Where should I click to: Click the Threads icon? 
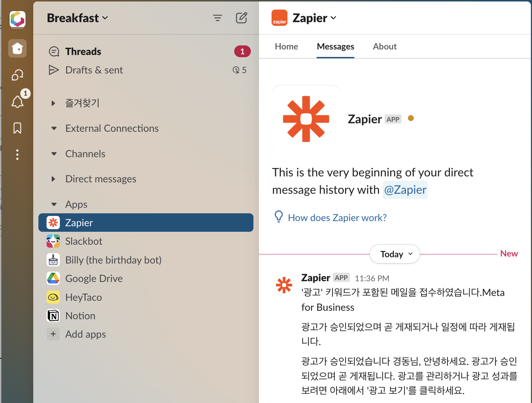tap(54, 51)
